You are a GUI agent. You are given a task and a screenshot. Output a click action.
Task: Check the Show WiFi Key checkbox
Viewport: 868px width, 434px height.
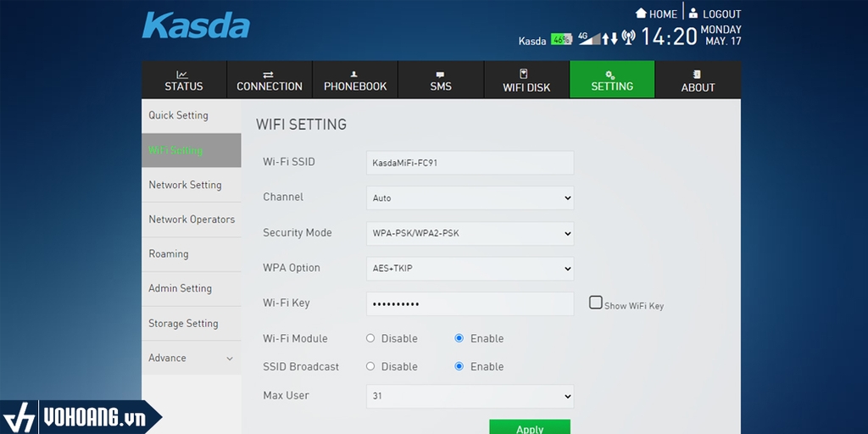pos(596,303)
